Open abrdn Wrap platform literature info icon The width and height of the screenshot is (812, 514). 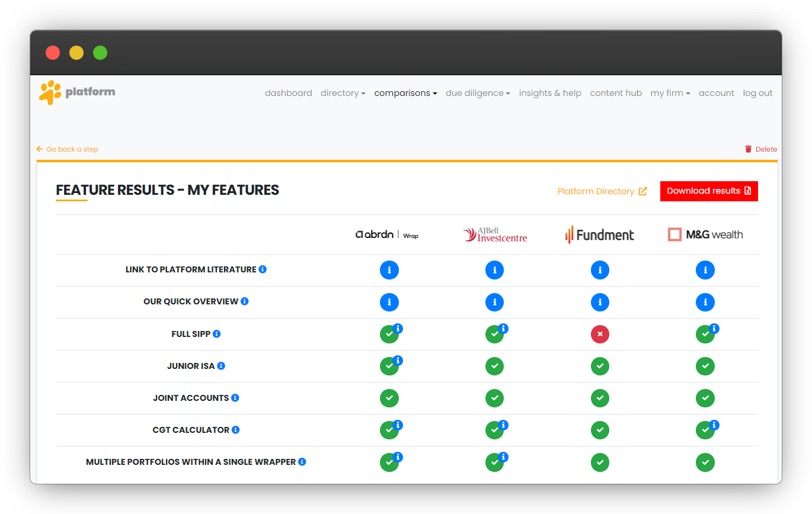[x=389, y=270]
